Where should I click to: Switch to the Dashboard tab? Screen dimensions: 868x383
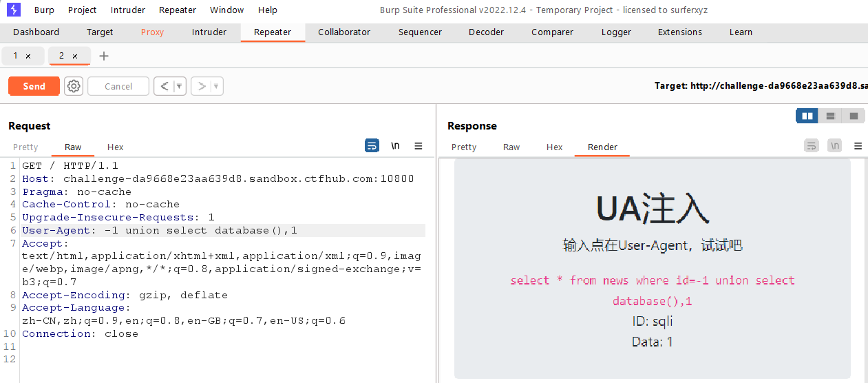[x=36, y=32]
